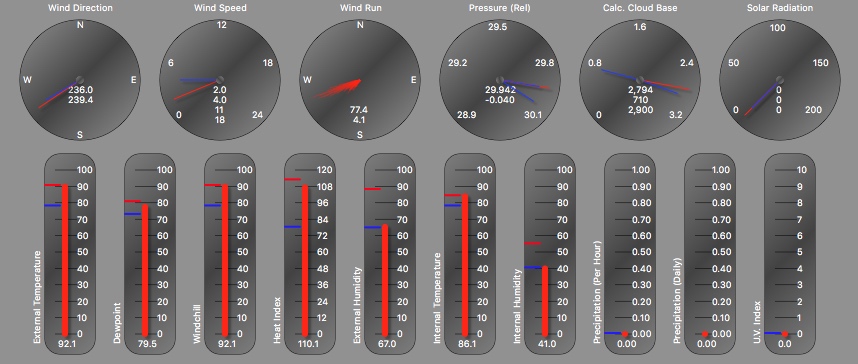Click the blue low marker on Heat Index
Viewport: 858px width, 364px height.
[x=293, y=227]
